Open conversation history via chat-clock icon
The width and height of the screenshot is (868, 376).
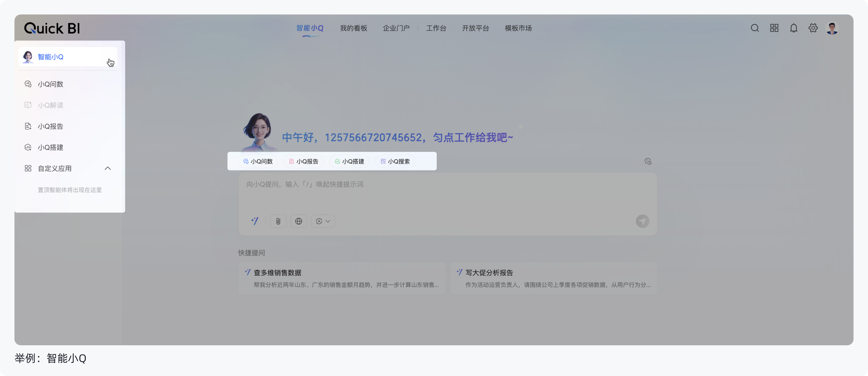click(x=648, y=161)
